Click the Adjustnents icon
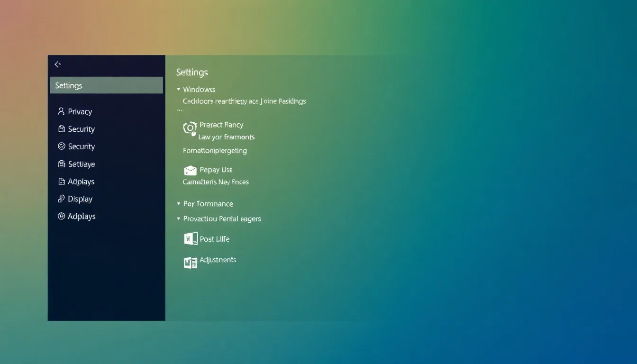The width and height of the screenshot is (637, 364). pos(191,263)
